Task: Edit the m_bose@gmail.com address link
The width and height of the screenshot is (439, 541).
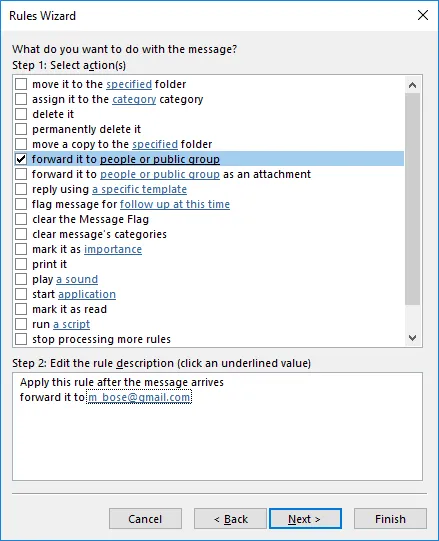Action: tap(139, 397)
